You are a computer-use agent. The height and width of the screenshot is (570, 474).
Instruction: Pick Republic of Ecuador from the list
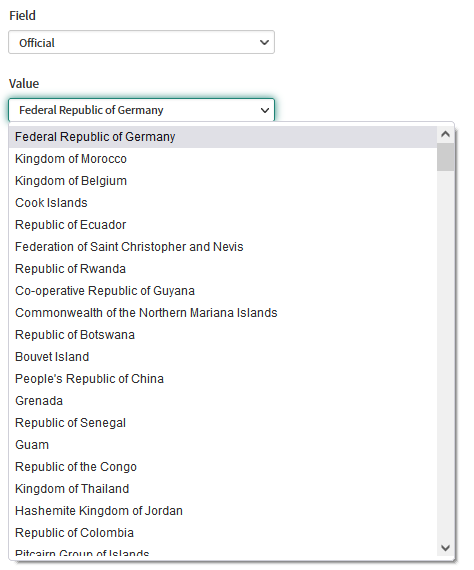pos(223,225)
